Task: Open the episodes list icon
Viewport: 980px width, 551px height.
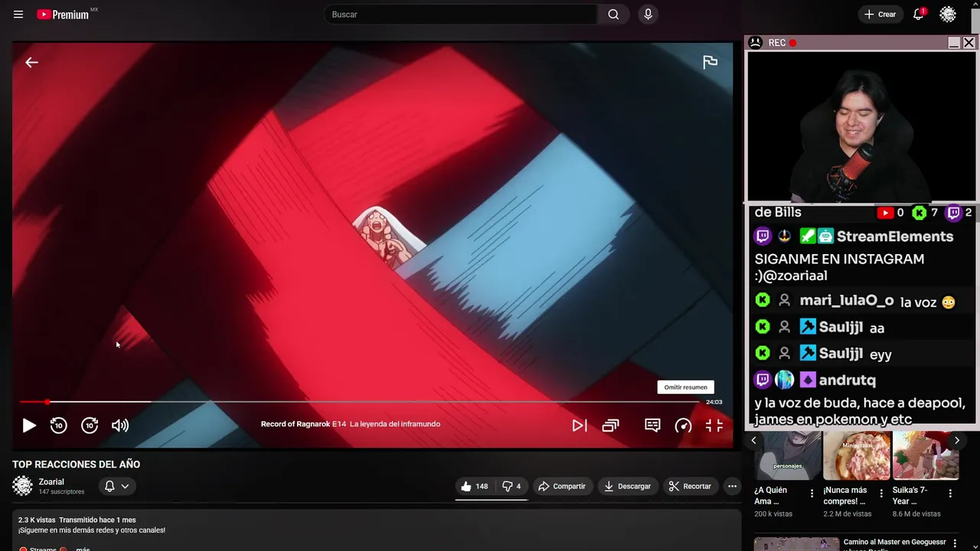Action: pyautogui.click(x=610, y=425)
